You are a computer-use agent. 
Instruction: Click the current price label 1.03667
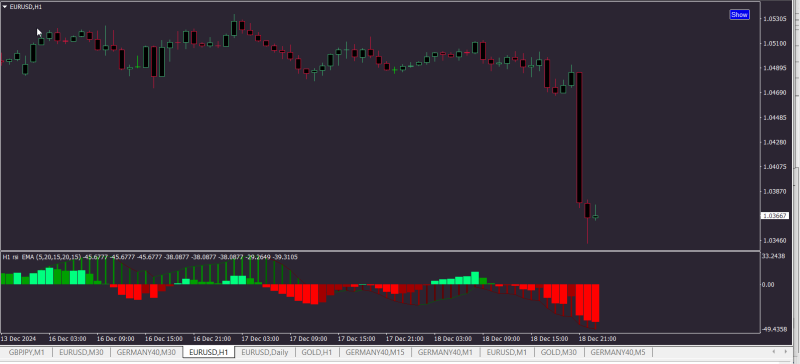click(x=774, y=216)
